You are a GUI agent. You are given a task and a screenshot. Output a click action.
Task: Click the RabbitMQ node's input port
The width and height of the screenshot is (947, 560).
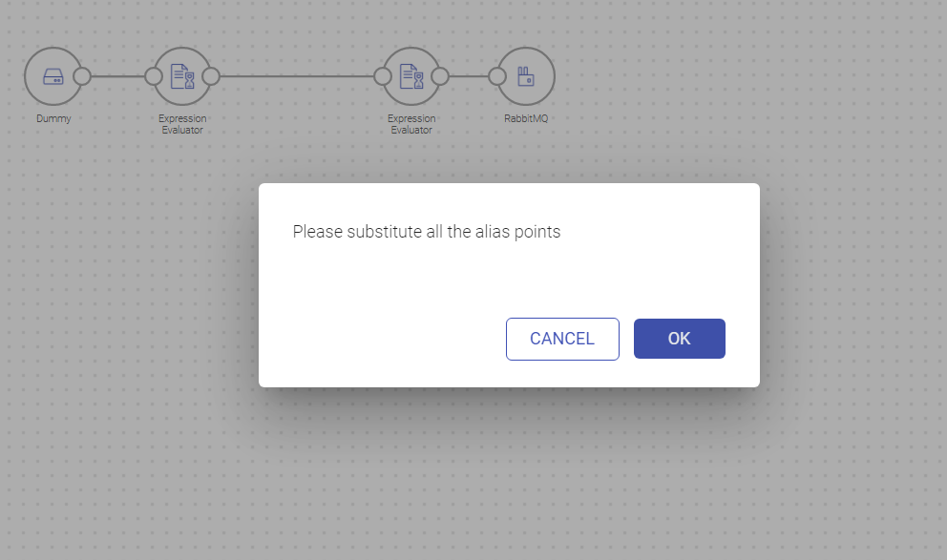tap(497, 76)
